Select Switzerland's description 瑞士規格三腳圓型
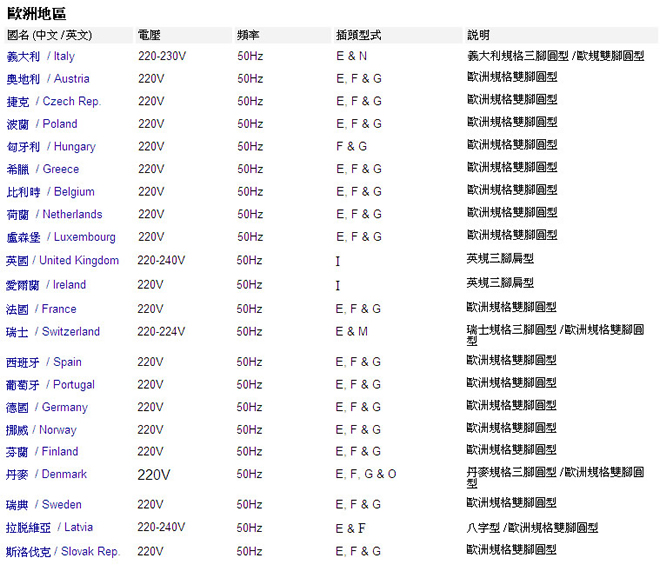The width and height of the screenshot is (660, 565). click(x=512, y=330)
